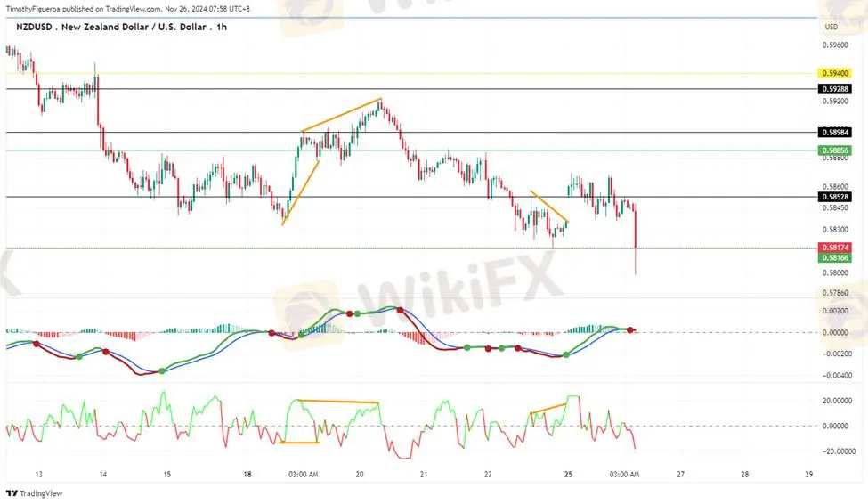Image resolution: width=868 pixels, height=504 pixels.
Task: Click the TradingView logo at the bottom-left
Action: [x=35, y=493]
